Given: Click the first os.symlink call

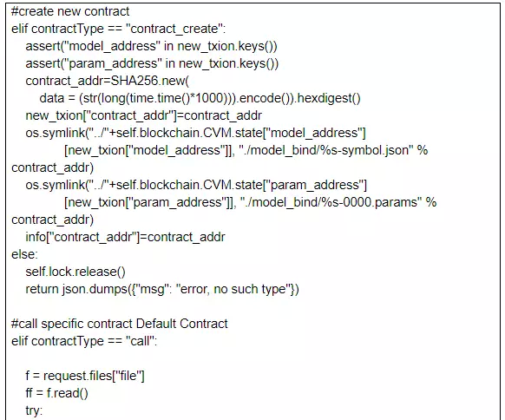Looking at the screenshot, I should tap(195, 133).
